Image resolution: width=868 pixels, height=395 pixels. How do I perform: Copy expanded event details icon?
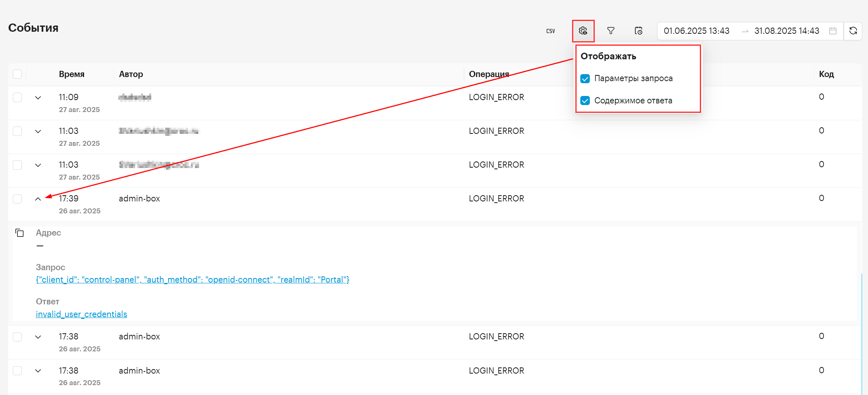19,233
